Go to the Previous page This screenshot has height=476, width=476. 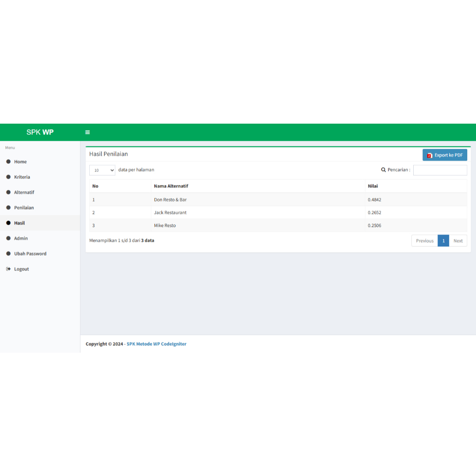point(425,241)
